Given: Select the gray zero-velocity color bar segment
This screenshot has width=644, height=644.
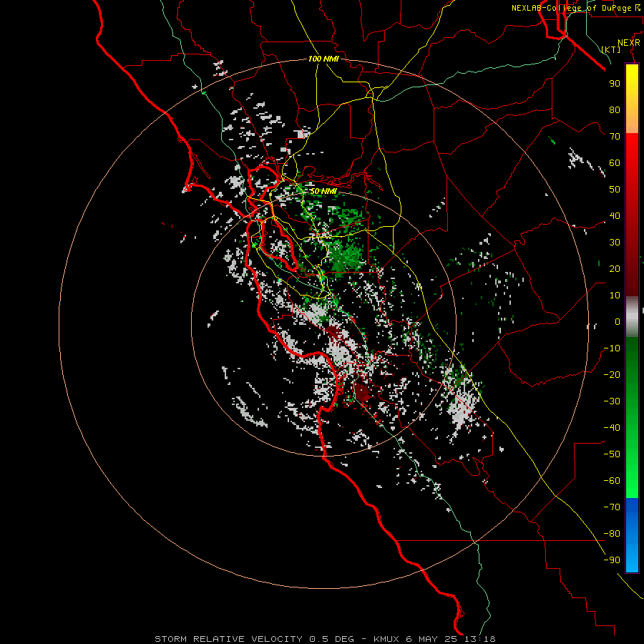Looking at the screenshot, I should tap(632, 317).
